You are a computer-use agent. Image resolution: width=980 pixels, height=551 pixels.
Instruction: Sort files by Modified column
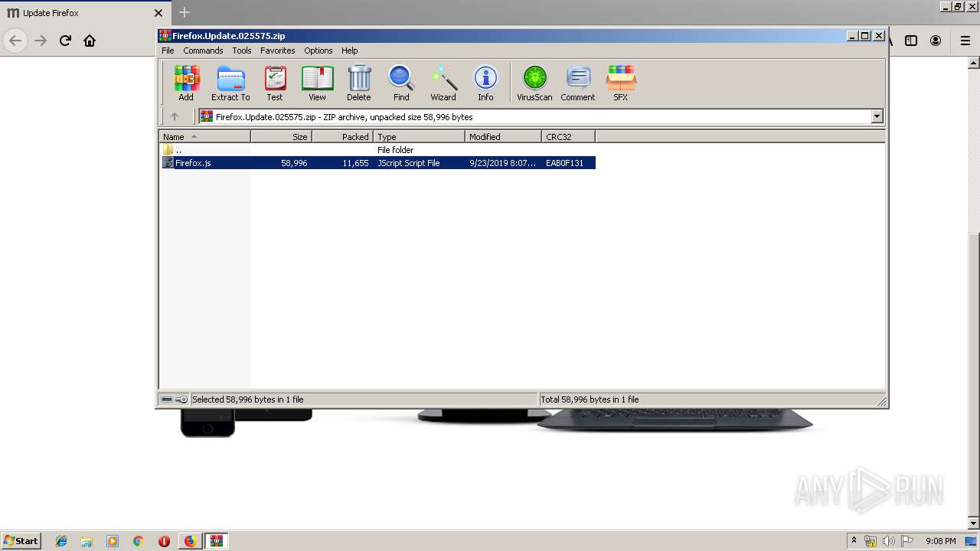503,137
